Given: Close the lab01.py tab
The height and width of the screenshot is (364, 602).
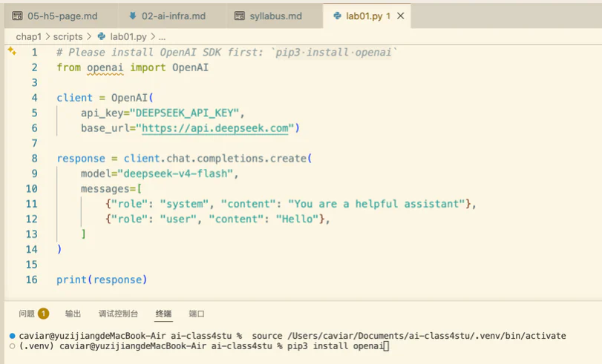Looking at the screenshot, I should 400,16.
